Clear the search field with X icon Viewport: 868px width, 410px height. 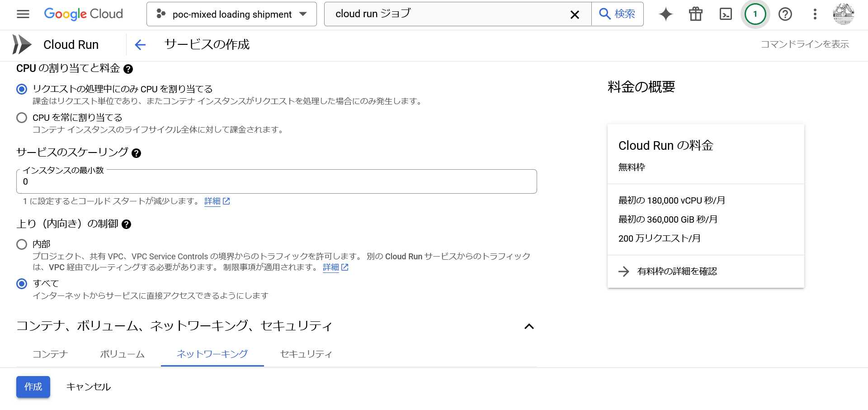click(x=575, y=14)
